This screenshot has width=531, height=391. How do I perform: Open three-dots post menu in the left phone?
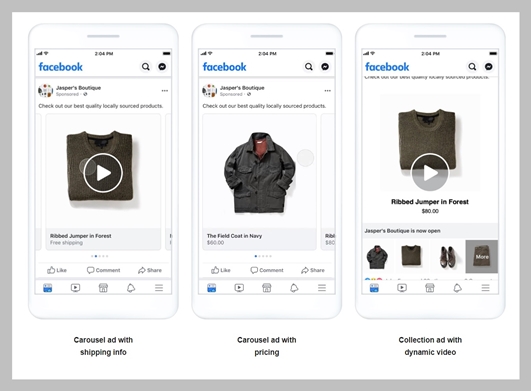(165, 91)
